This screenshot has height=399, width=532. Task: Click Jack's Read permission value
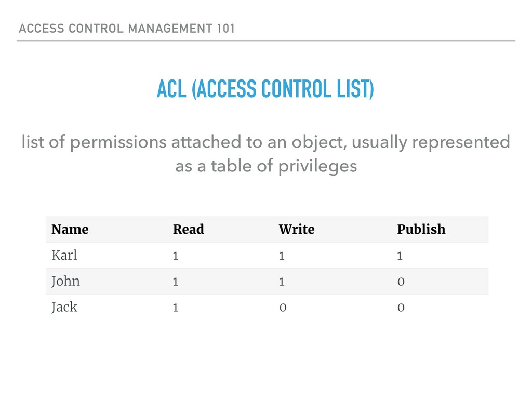pos(176,308)
